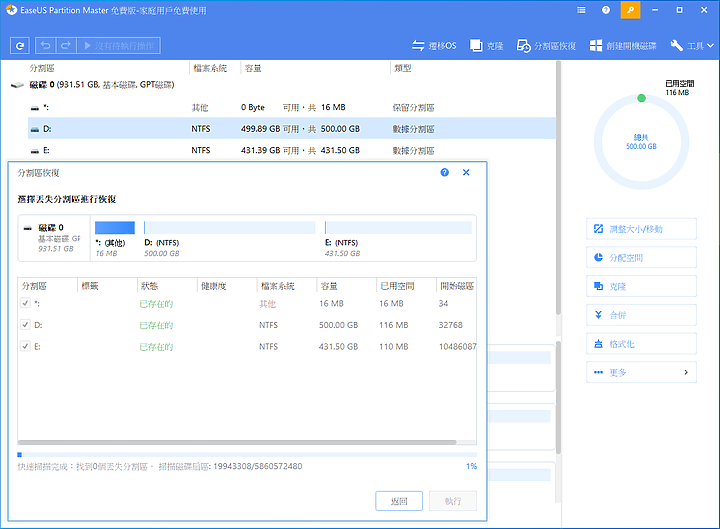Click the *: (其他) 16 MB partition bar
The width and height of the screenshot is (720, 529).
click(x=115, y=228)
